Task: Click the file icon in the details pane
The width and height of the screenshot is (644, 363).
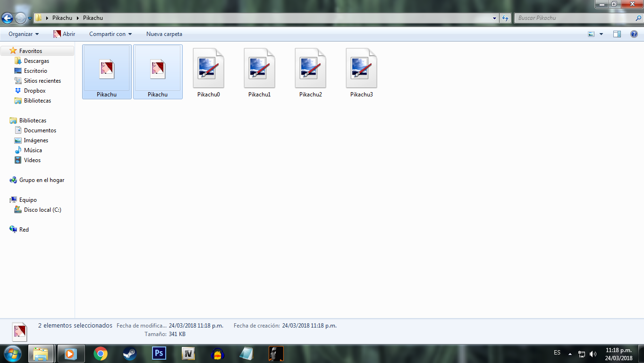Action: pyautogui.click(x=20, y=331)
